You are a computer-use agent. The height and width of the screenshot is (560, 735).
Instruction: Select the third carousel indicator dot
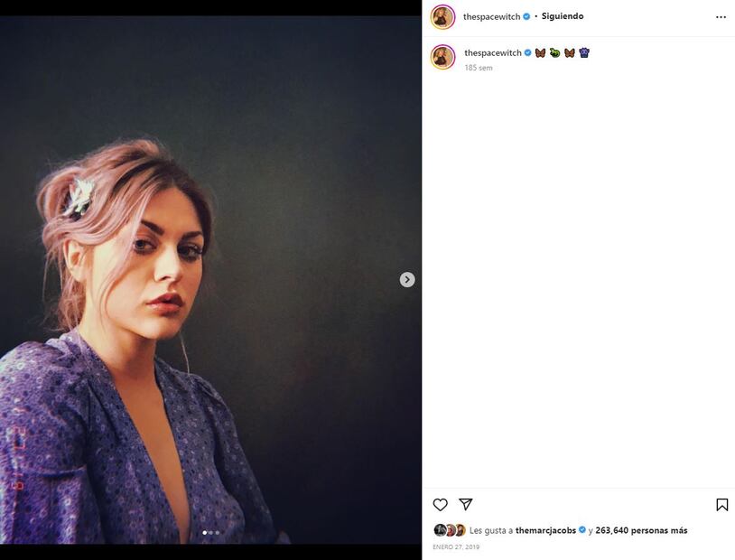[x=217, y=532]
